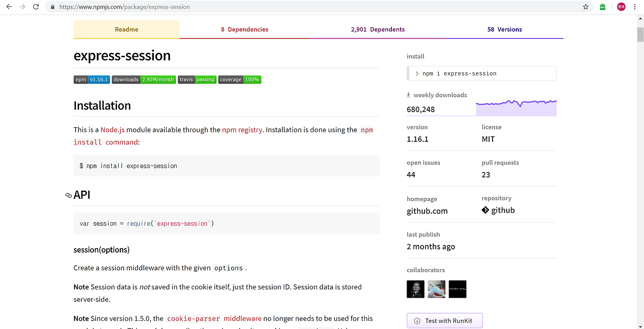Viewport: 644px width, 329px height.
Task: Open the github repository link
Action: tap(498, 210)
